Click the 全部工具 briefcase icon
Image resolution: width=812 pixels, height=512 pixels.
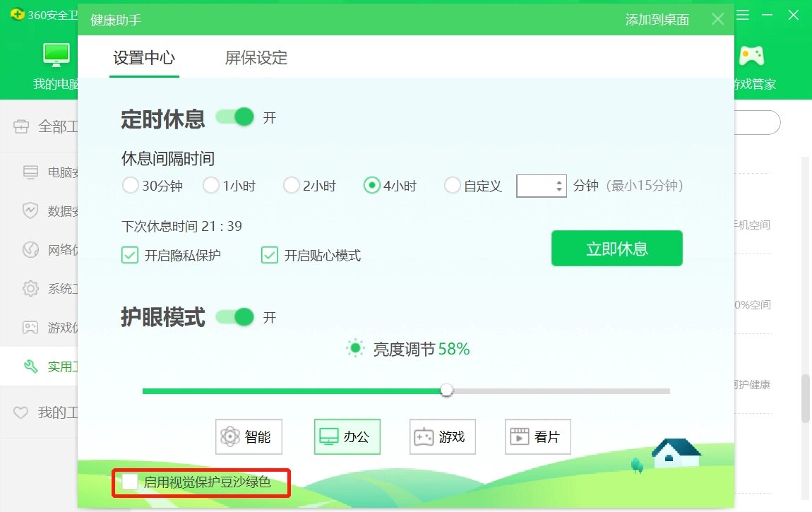(x=22, y=126)
